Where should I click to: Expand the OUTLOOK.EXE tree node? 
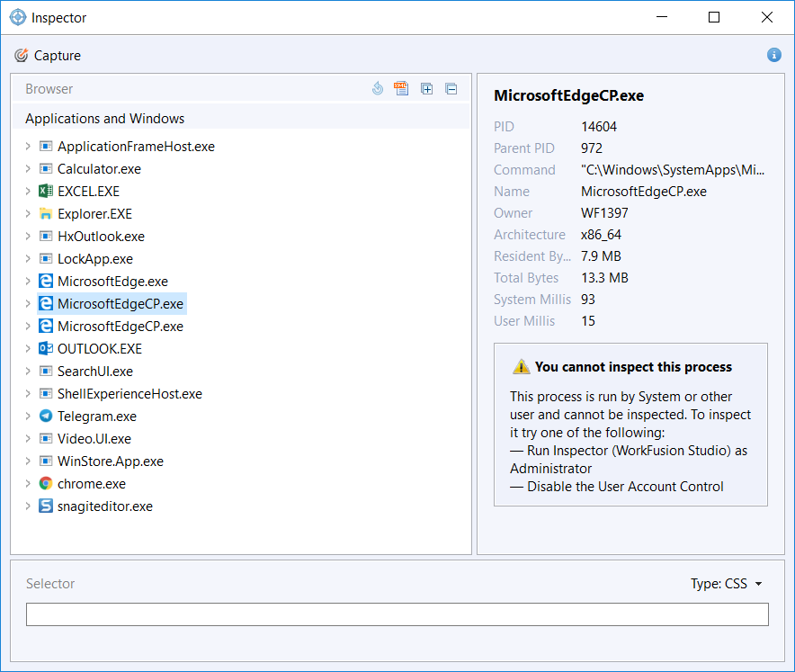point(28,348)
